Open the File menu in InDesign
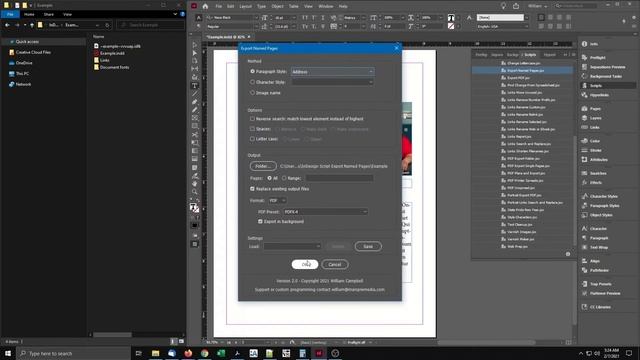The height and width of the screenshot is (360, 640). [219, 6]
